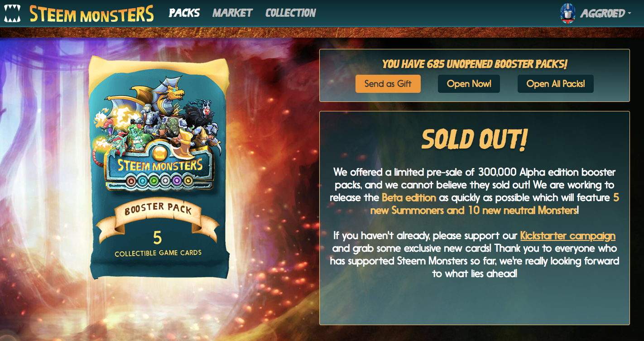
Task: Click the Send as Gift button
Action: [x=388, y=84]
